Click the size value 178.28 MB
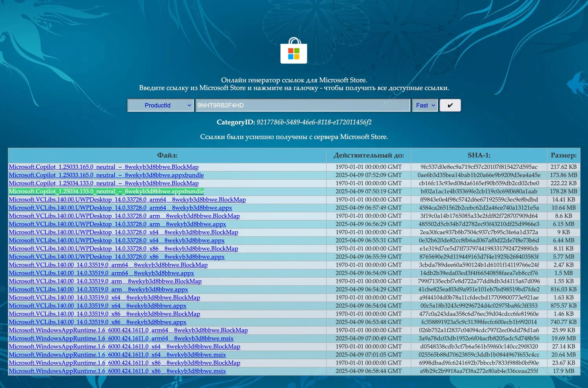 click(564, 191)
